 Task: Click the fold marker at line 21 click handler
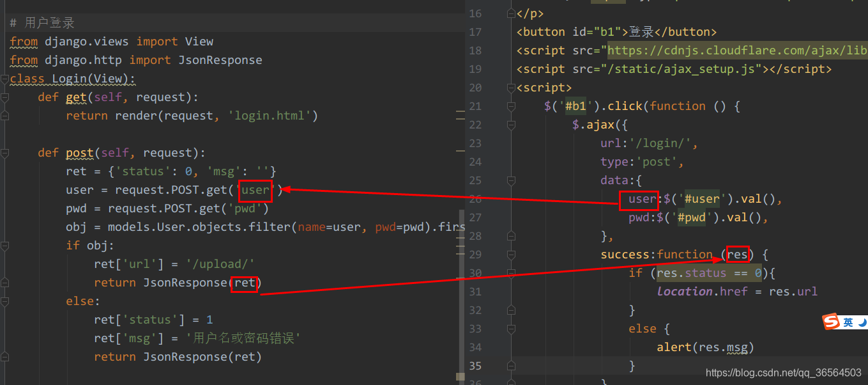click(511, 106)
